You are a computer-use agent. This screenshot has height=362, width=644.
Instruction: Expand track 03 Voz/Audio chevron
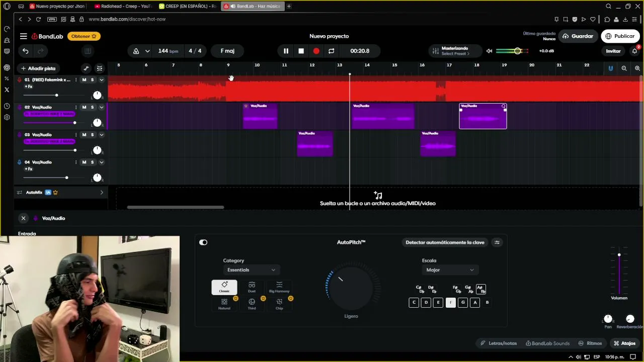(101, 135)
